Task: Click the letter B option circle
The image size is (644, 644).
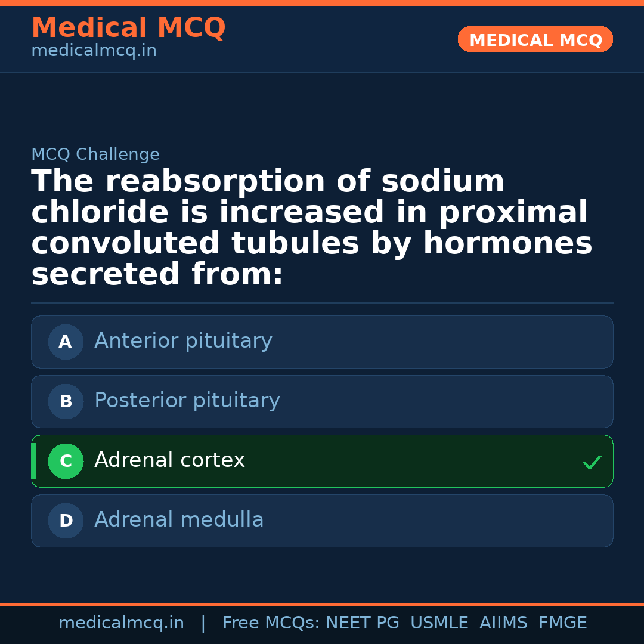Action: coord(66,401)
